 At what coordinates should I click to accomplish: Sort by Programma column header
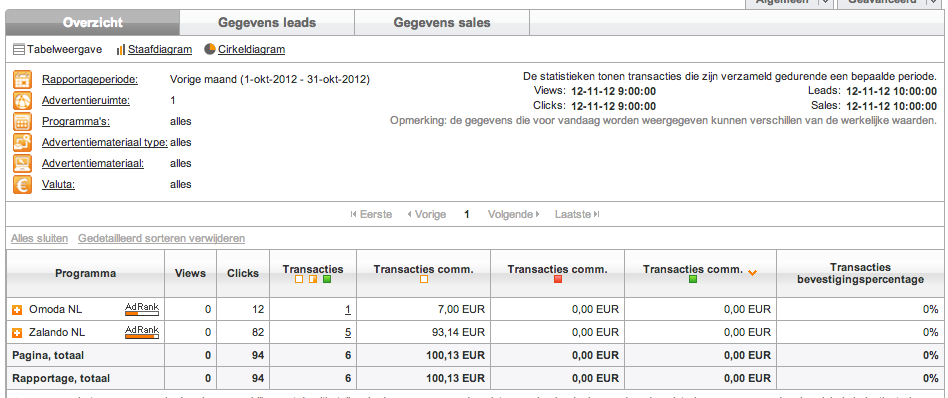tap(85, 273)
